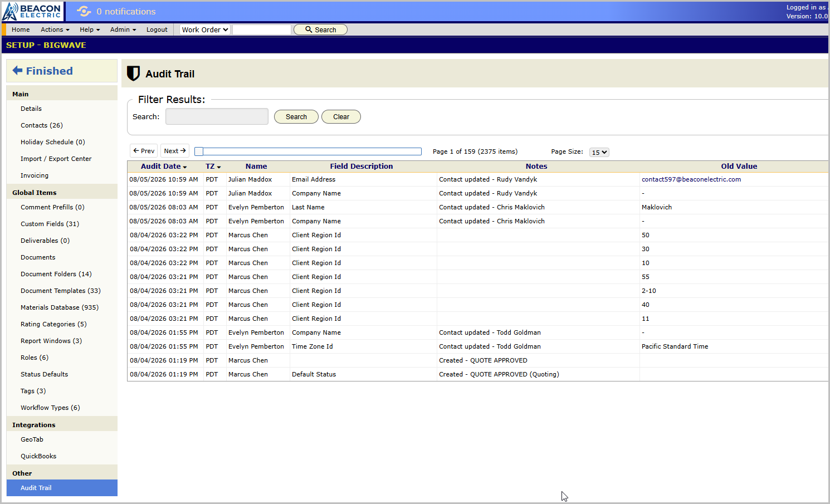Open Documents in the sidebar
This screenshot has width=830, height=504.
tap(38, 257)
